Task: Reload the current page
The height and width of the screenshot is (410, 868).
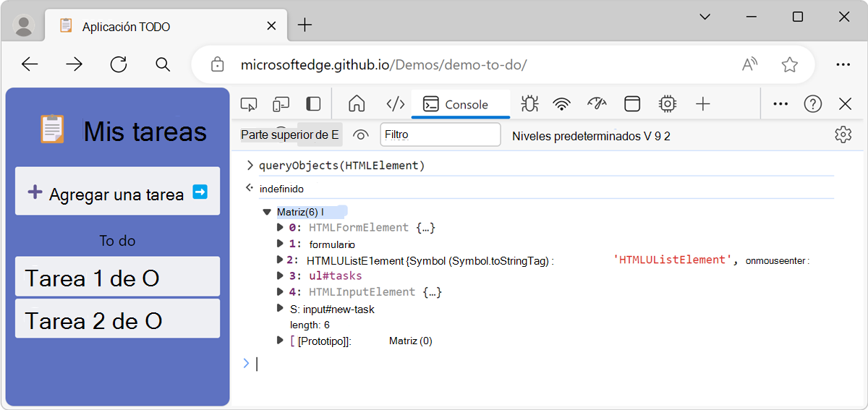Action: 119,64
